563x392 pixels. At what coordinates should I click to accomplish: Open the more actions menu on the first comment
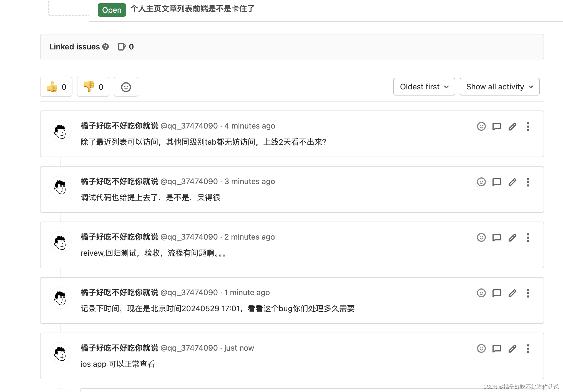point(528,126)
